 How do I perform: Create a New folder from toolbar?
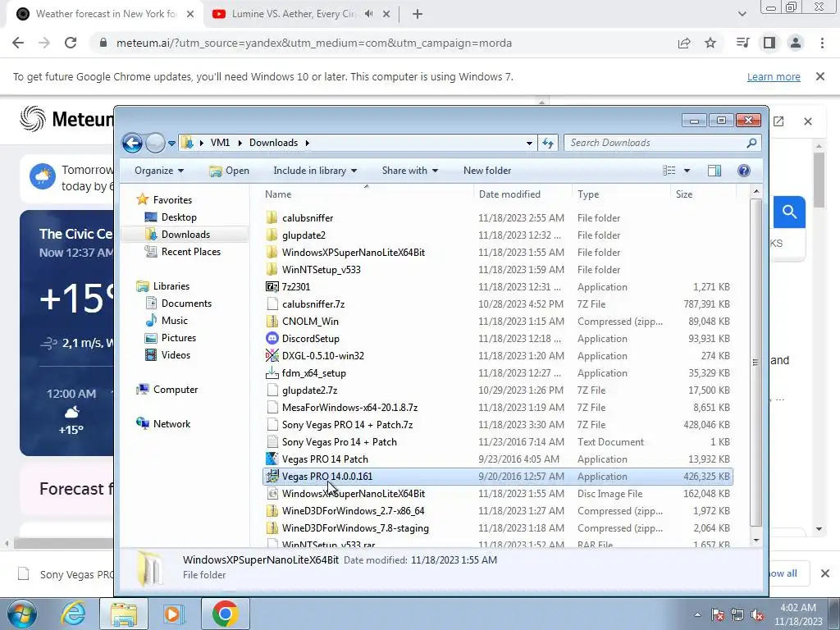[x=487, y=171]
